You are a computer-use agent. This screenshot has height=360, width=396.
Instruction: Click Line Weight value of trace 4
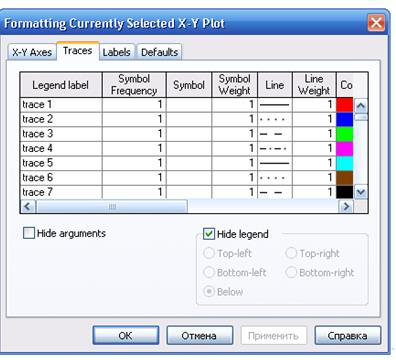pyautogui.click(x=314, y=149)
